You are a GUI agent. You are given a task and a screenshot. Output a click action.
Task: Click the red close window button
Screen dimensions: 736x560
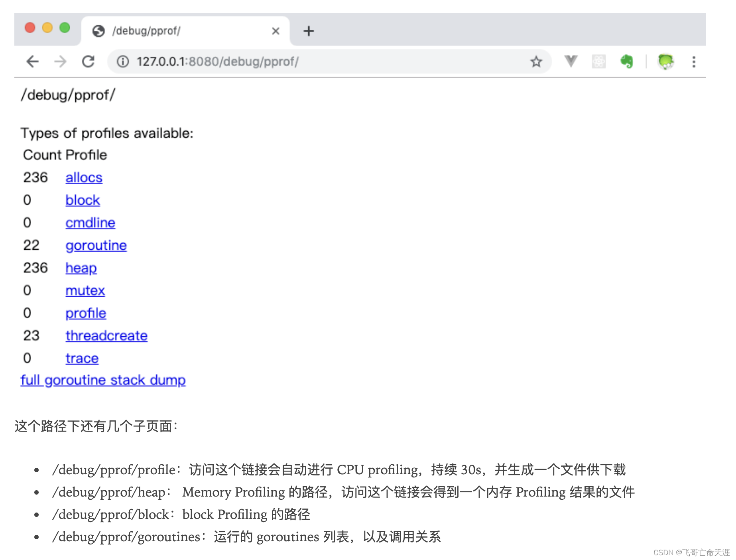(x=30, y=28)
